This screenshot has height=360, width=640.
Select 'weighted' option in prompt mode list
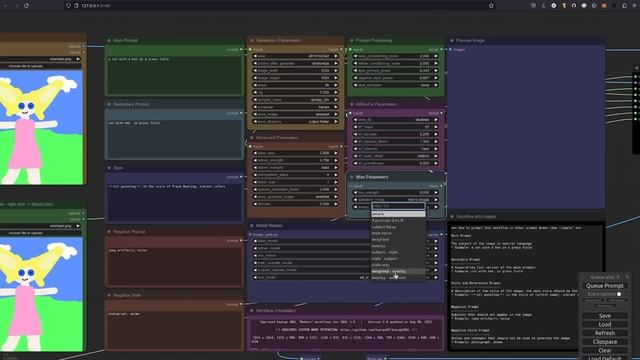coord(398,239)
